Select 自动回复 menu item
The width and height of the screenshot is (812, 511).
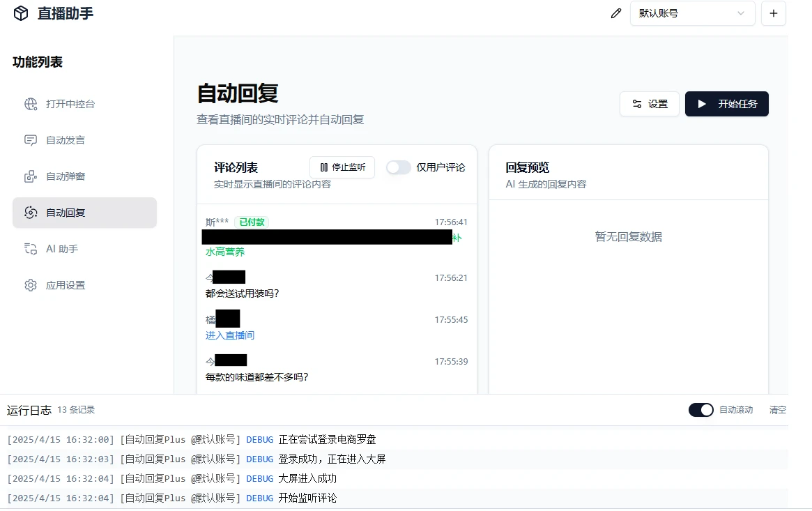pyautogui.click(x=84, y=213)
